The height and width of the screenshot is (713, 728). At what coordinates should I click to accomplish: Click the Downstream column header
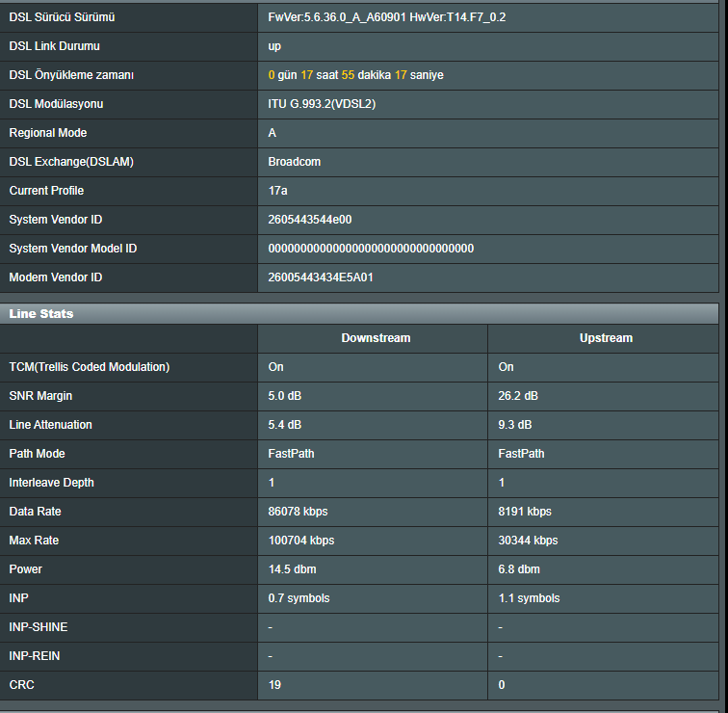click(x=376, y=338)
